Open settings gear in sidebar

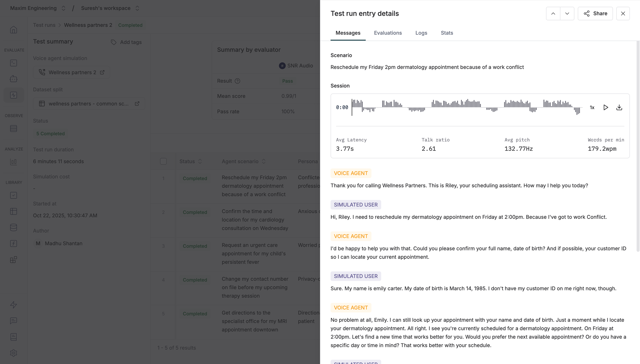pos(14,353)
